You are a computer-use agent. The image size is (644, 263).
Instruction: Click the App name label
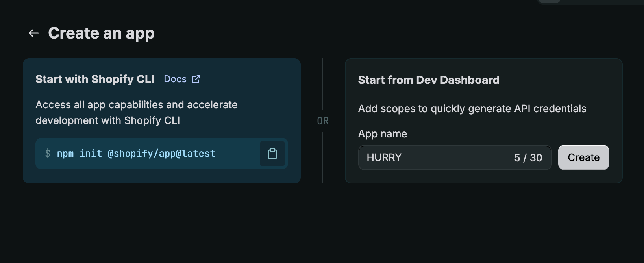tap(383, 134)
